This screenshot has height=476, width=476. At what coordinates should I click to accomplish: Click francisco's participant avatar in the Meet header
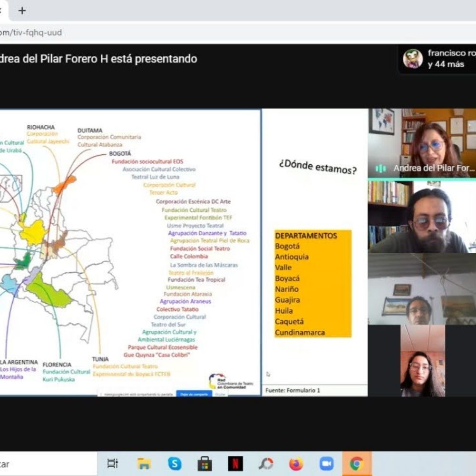pos(413,59)
